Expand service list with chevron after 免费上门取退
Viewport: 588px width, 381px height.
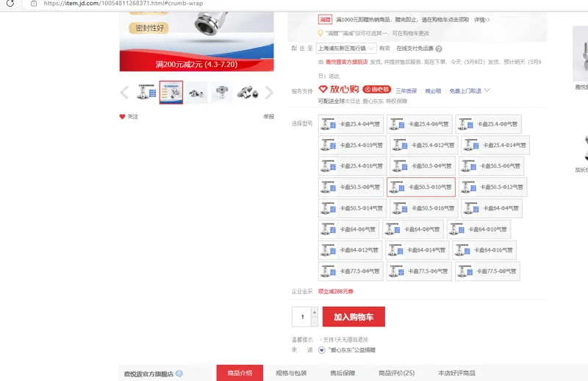point(487,90)
